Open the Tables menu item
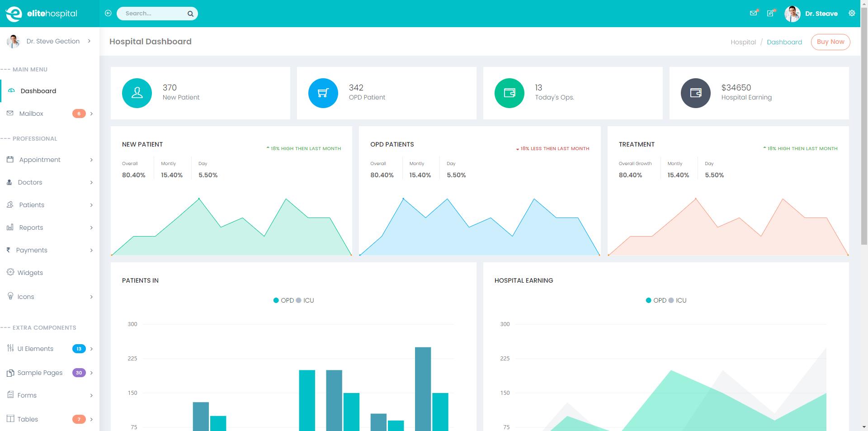Image resolution: width=868 pixels, height=431 pixels. [50, 419]
